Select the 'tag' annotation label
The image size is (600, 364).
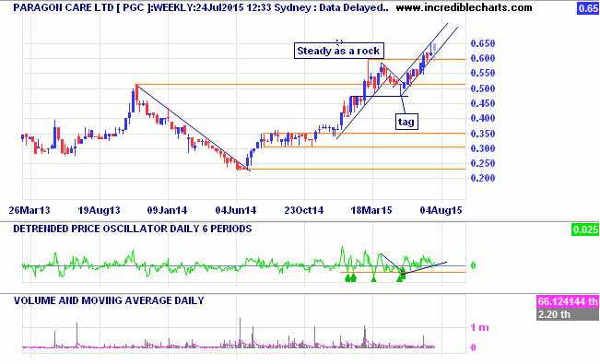[x=406, y=122]
